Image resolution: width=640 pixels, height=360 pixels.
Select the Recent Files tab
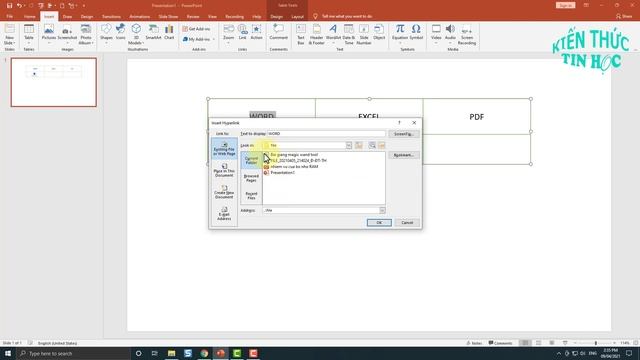(251, 196)
